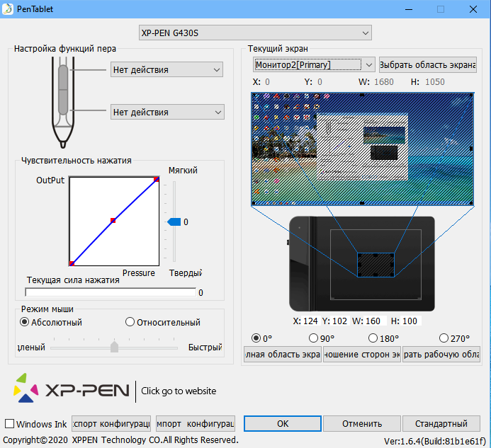Click the import configuration button
The image size is (491, 448).
[196, 424]
